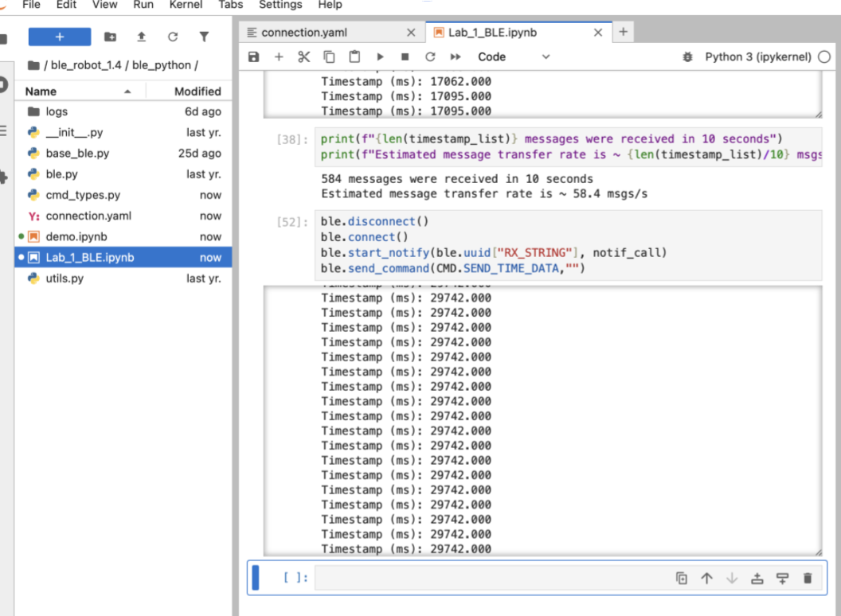Interrupt the kernel using the stop icon
The height and width of the screenshot is (616, 841).
click(x=405, y=57)
